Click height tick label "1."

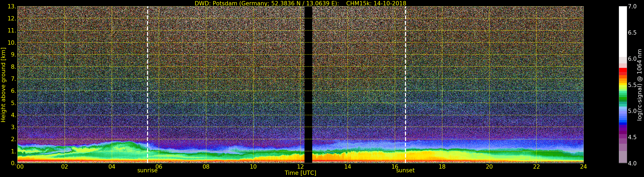(x=14, y=151)
